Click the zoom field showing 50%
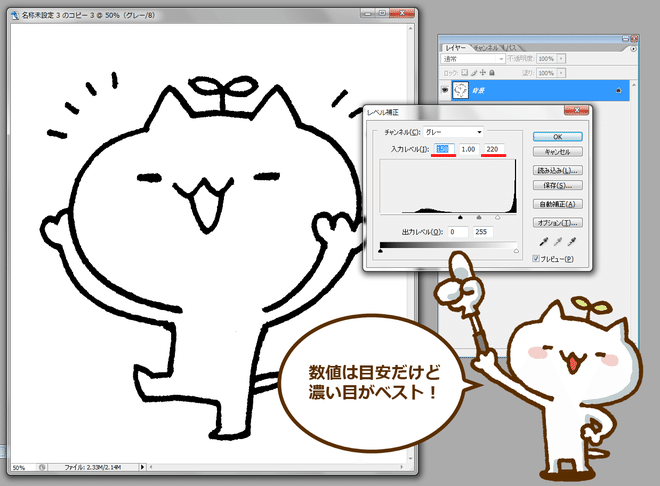Image resolution: width=660 pixels, height=486 pixels. pos(23,467)
